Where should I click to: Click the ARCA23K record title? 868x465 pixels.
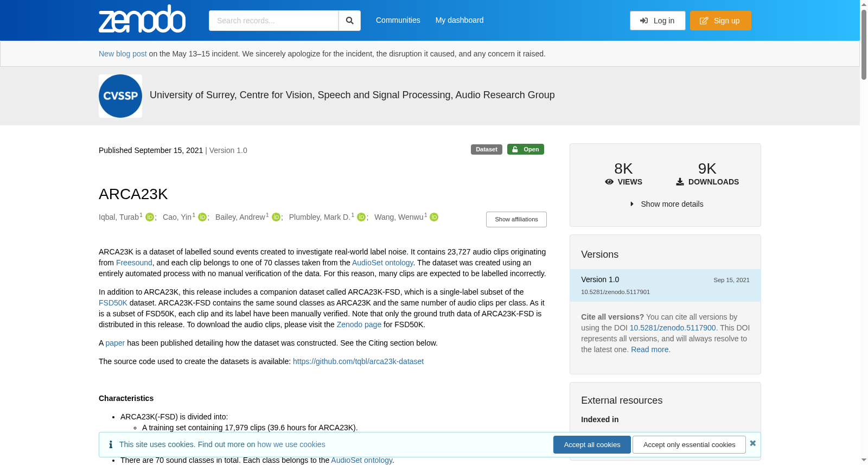click(133, 194)
